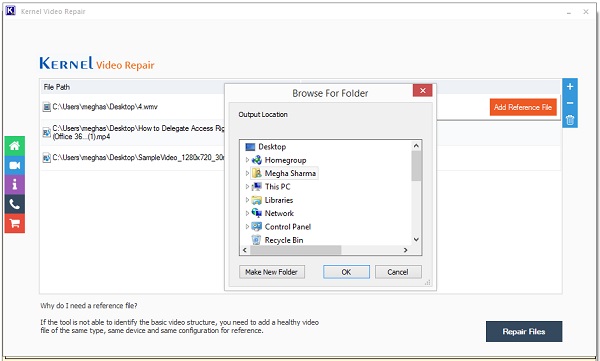Expand the This PC tree node
Screen dimensions: 600x361
[x=247, y=187]
